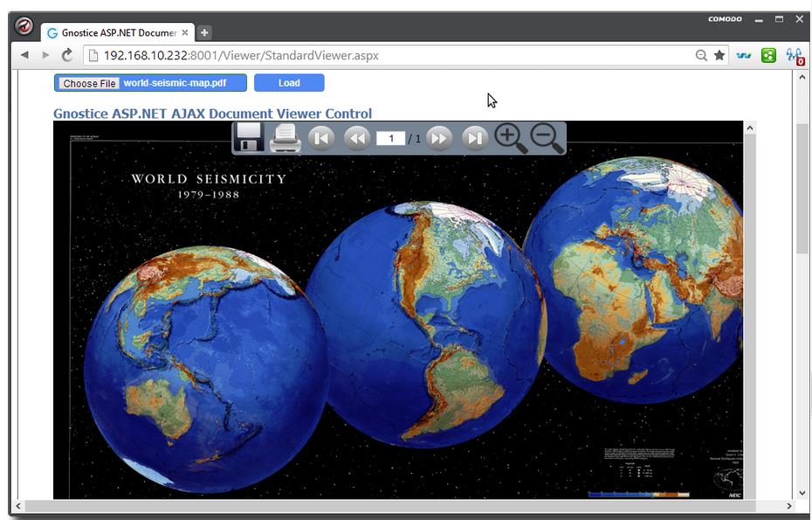This screenshot has height=520, width=812.
Task: Click the 1979–1988 subtitle in document
Action: (x=208, y=195)
